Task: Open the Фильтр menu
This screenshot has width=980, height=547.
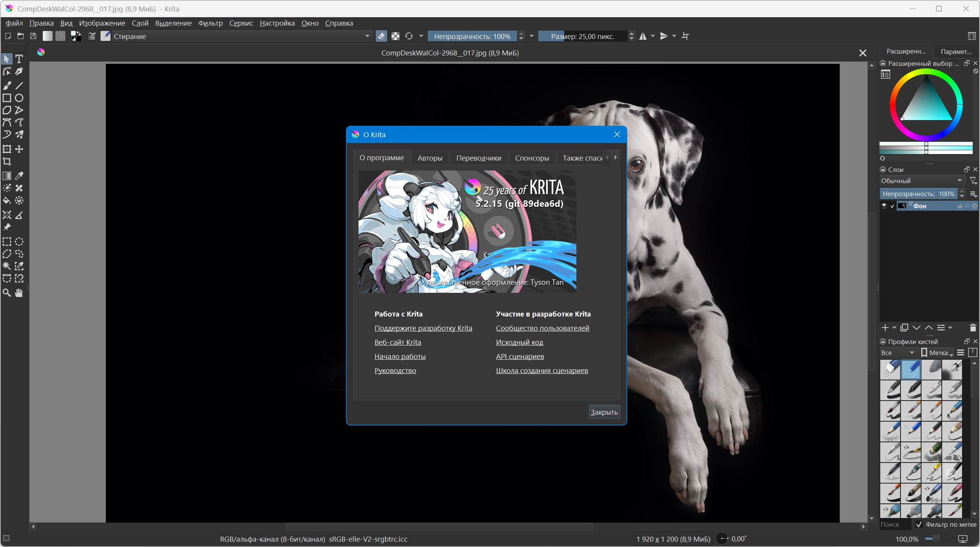Action: click(210, 23)
